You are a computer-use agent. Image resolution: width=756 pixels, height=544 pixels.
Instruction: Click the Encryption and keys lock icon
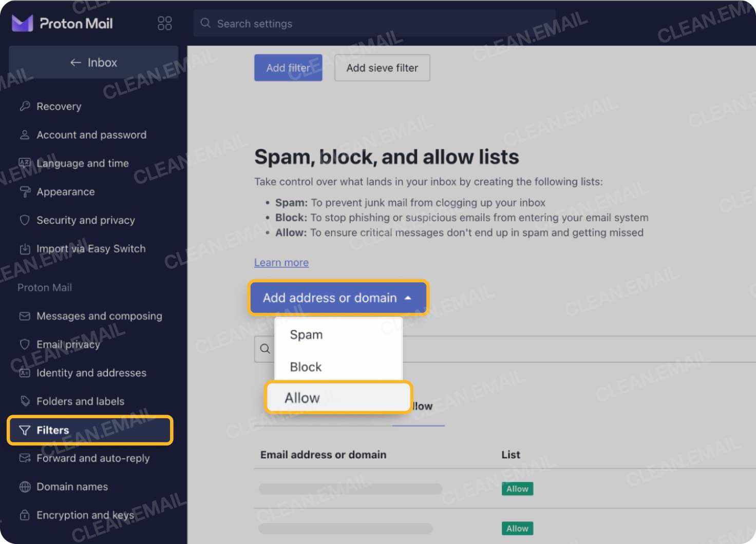(x=25, y=515)
